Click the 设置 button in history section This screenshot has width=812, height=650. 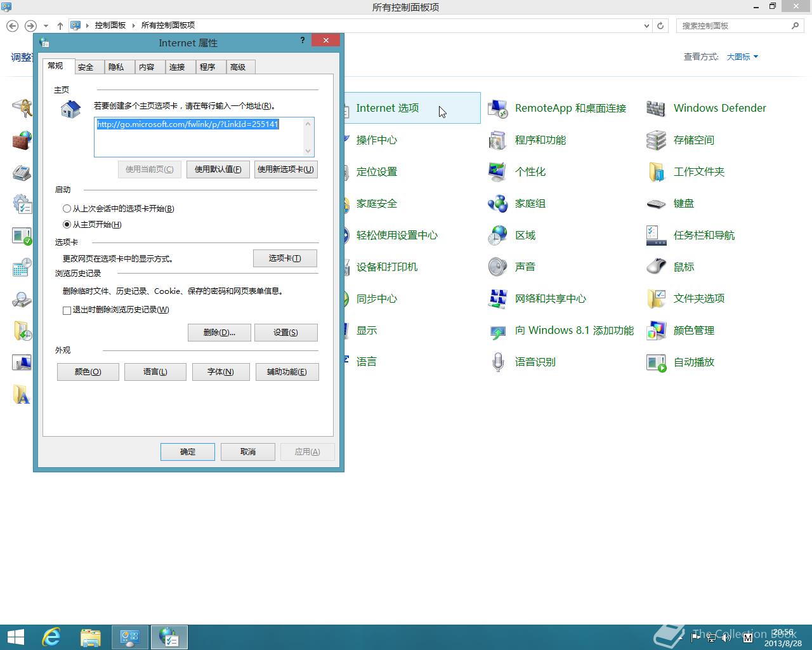pos(285,333)
